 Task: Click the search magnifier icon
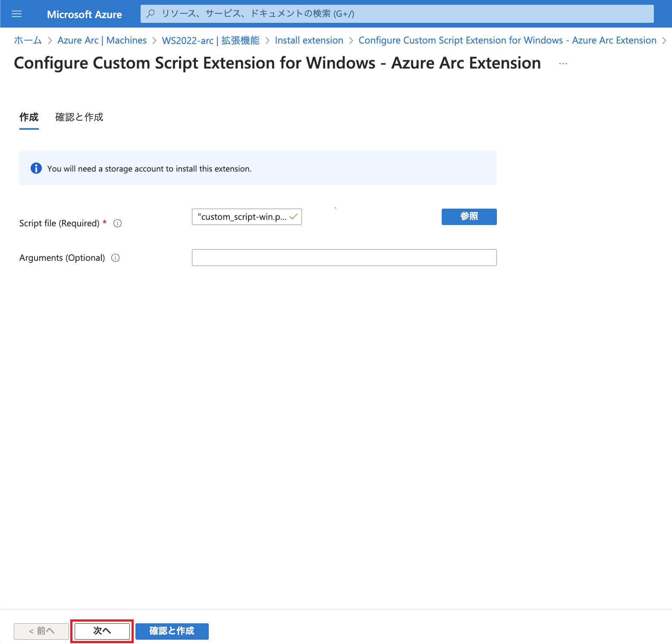click(x=151, y=14)
